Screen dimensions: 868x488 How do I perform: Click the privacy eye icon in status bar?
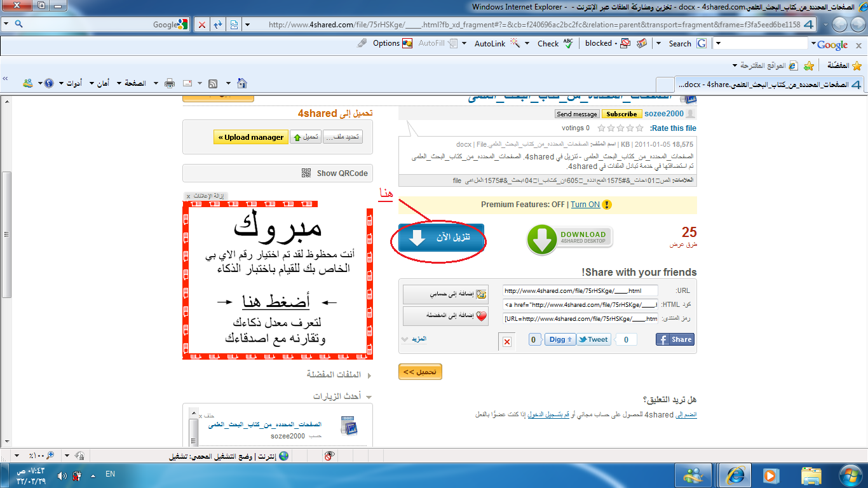pyautogui.click(x=329, y=456)
